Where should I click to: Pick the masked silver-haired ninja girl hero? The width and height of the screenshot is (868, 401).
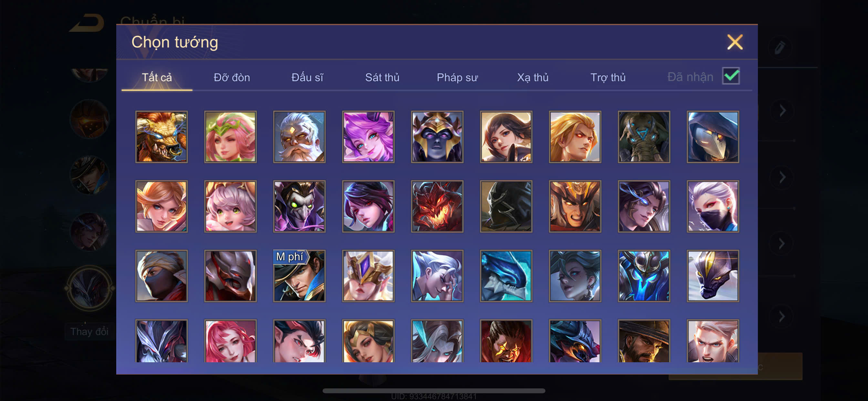[x=713, y=206]
